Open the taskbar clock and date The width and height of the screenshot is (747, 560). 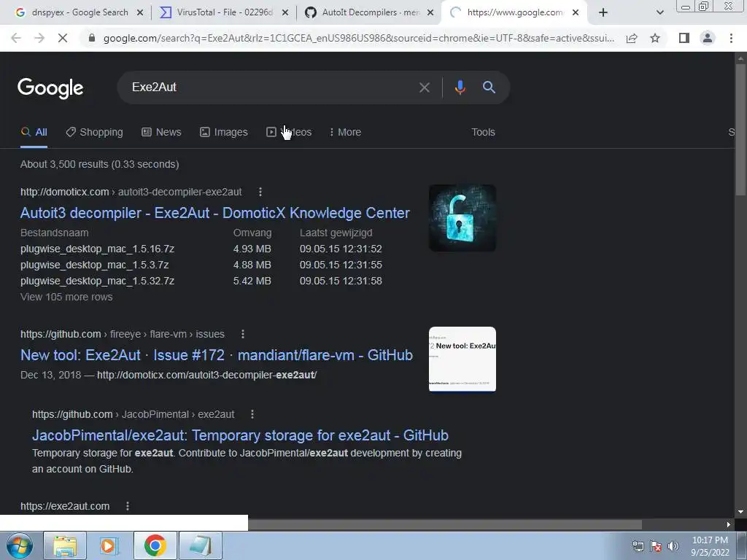pyautogui.click(x=710, y=546)
